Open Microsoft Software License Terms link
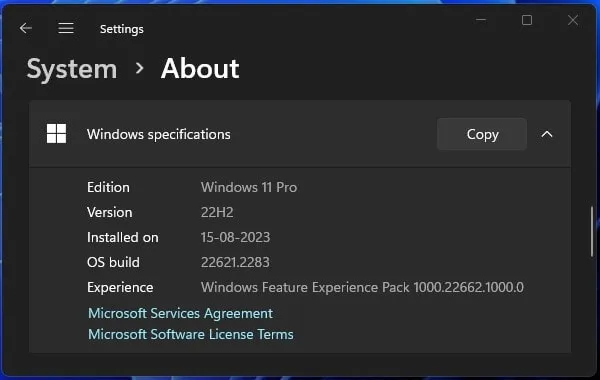The width and height of the screenshot is (600, 380). tap(191, 334)
